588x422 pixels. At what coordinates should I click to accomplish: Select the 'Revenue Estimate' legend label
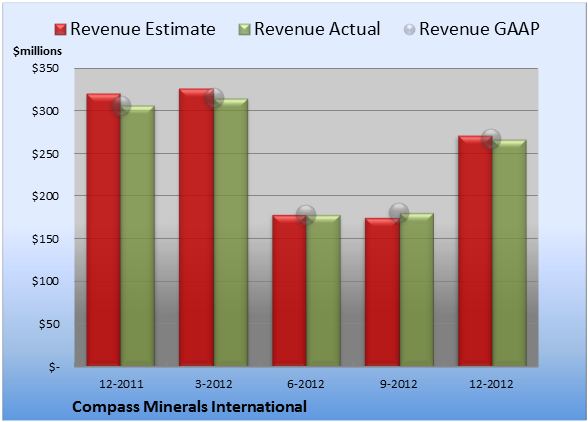pos(143,29)
